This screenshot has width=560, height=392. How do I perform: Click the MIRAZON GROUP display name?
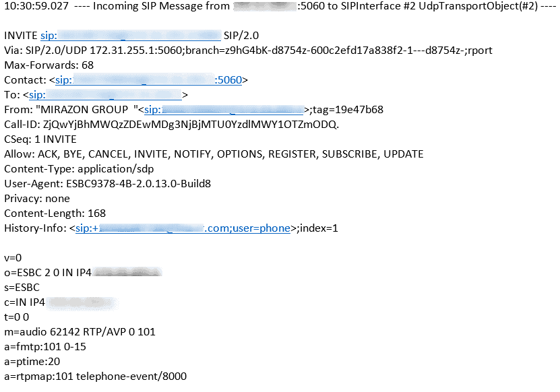84,110
